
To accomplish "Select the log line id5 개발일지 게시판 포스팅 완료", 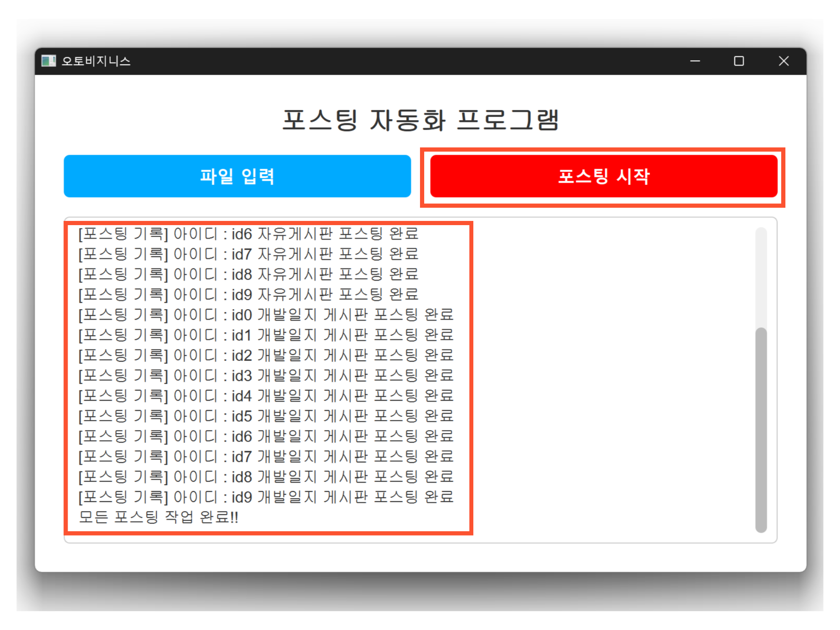I will [x=266, y=416].
